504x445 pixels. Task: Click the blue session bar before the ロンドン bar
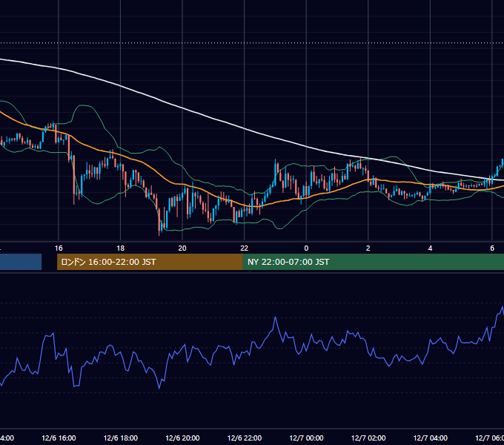[x=21, y=262]
